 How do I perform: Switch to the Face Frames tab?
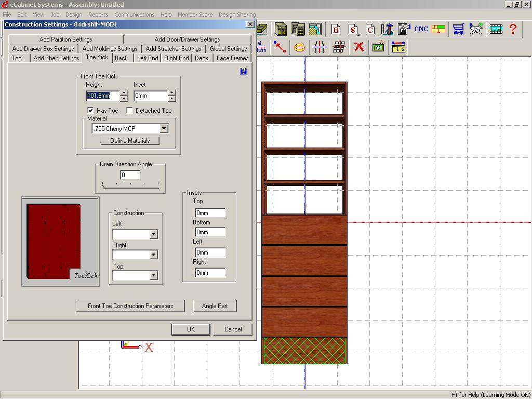pos(232,58)
